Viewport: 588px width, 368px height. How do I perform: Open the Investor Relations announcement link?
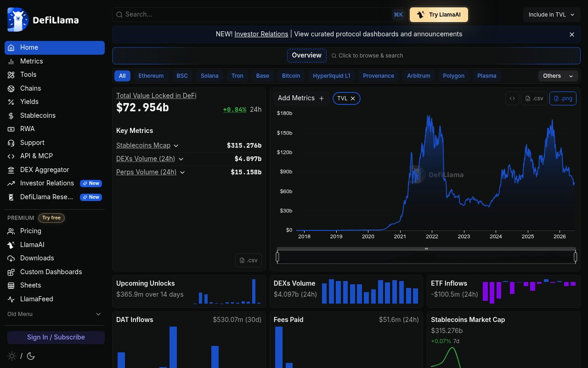261,34
